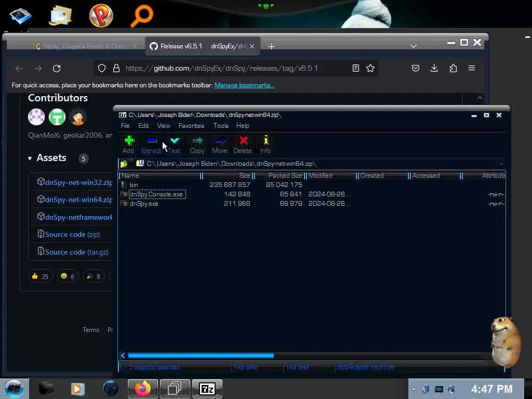Open the 7-Zip address bar dropdown
532x399 pixels.
[x=501, y=164]
